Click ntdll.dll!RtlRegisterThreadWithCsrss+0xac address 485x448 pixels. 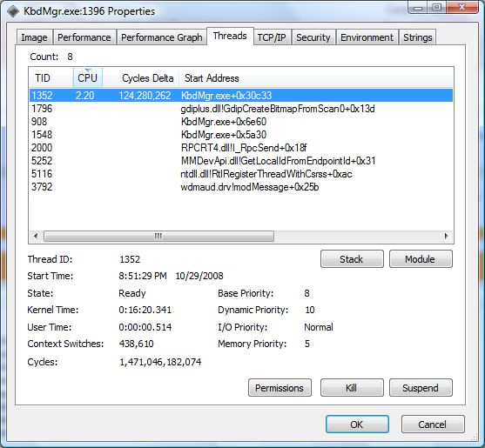[266, 174]
